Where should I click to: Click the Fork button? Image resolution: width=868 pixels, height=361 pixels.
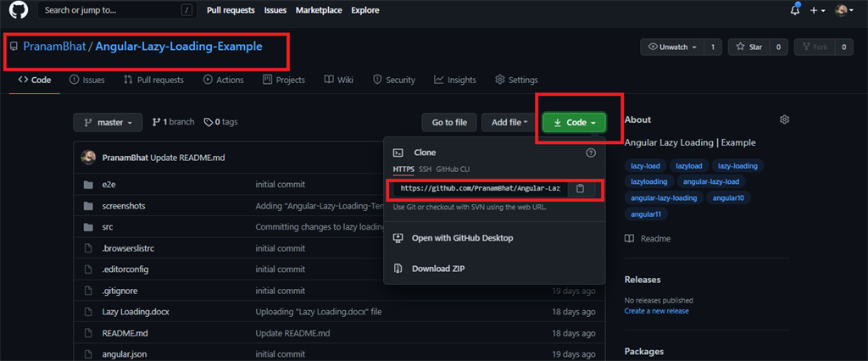coord(815,47)
